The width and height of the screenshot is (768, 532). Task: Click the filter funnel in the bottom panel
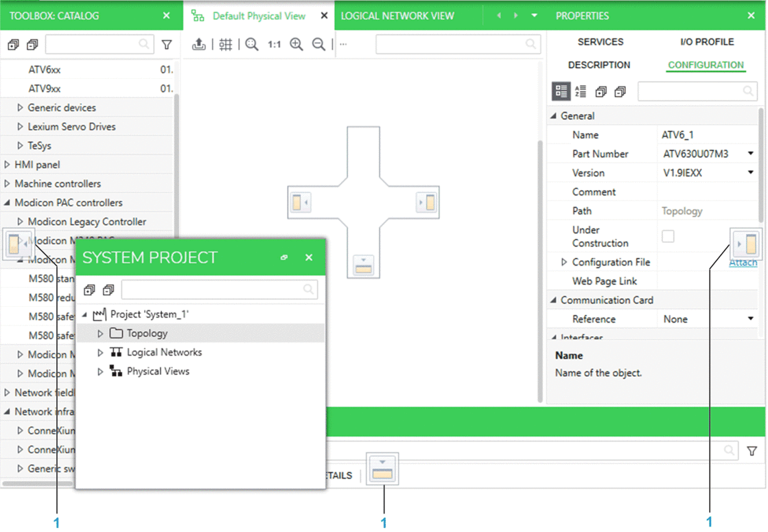pos(752,451)
